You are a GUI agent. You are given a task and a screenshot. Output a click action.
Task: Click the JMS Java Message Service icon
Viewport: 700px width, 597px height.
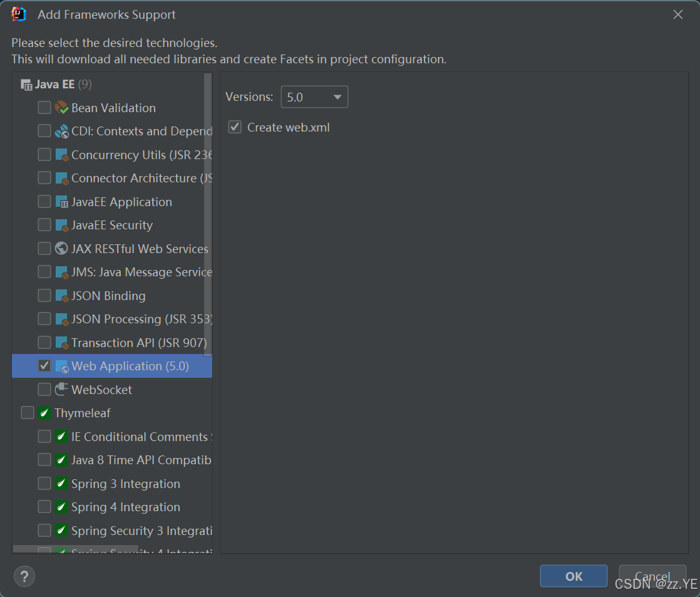(61, 272)
